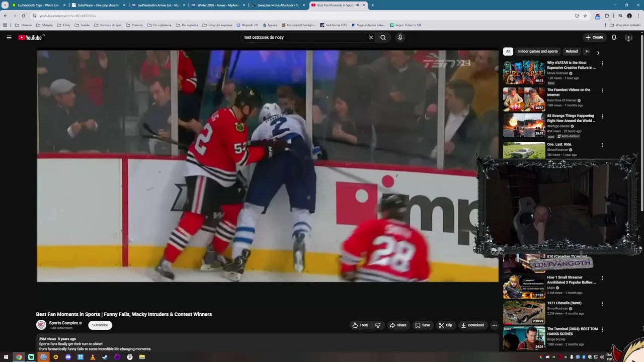This screenshot has width=644, height=362.
Task: Open the Just Anime GIFS bookmark
Action: pos(334,25)
